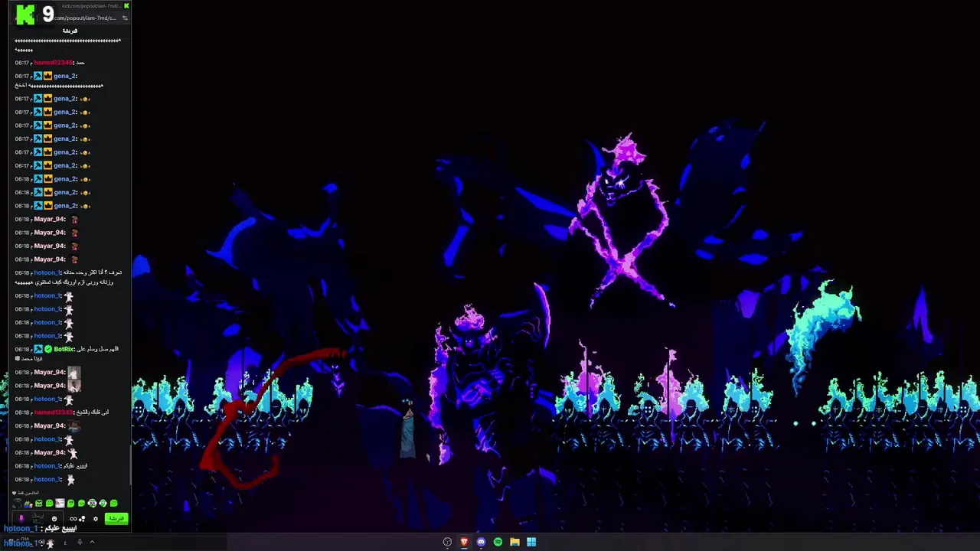Select the white image emote in quick row
The image size is (980, 551).
pos(60,503)
